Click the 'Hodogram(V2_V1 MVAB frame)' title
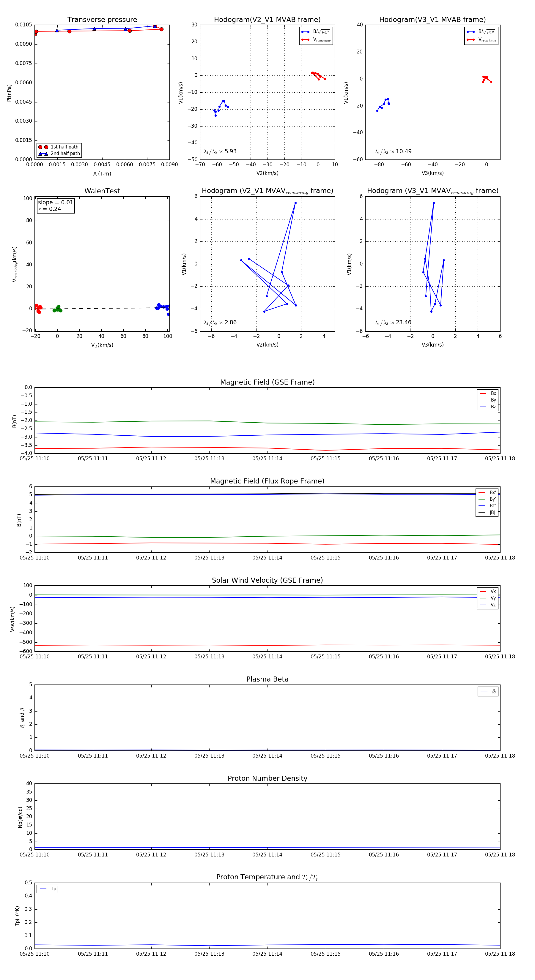 tap(267, 20)
